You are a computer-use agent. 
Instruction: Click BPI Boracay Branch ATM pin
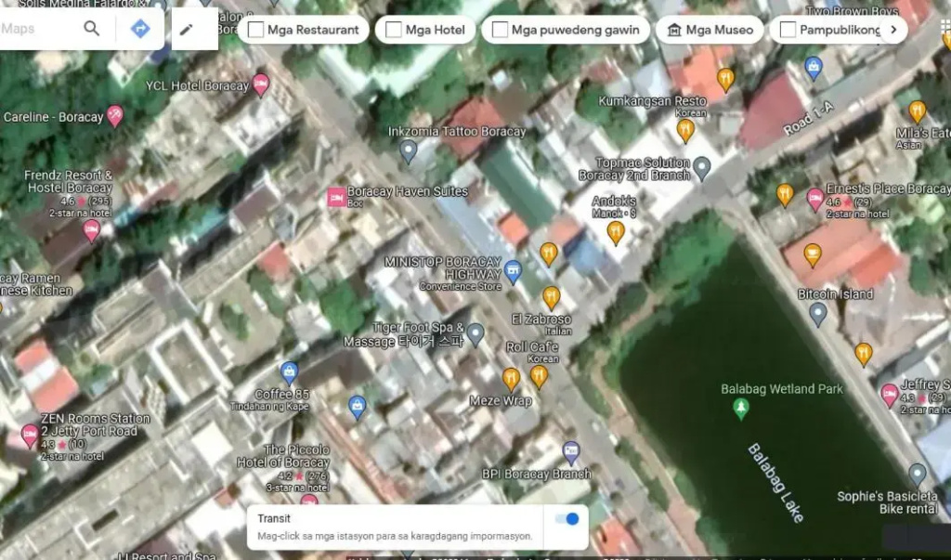(571, 452)
